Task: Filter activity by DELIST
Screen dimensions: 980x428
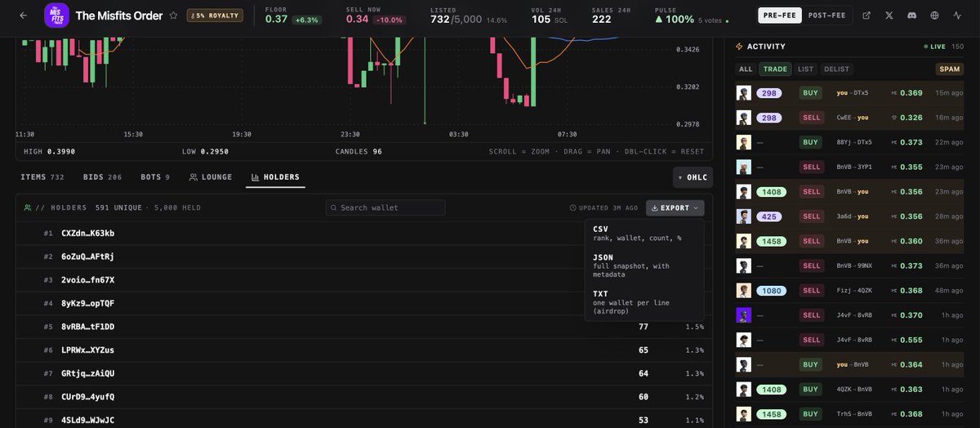Action: point(836,69)
